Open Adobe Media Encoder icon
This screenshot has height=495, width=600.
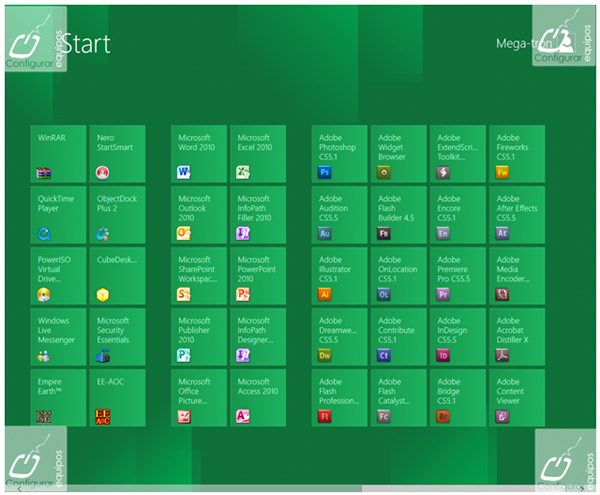[502, 295]
